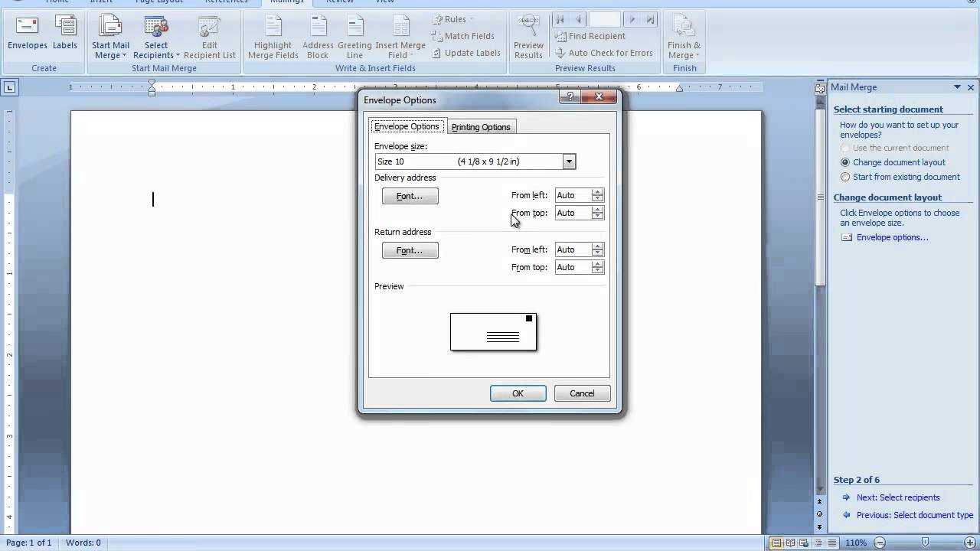Go to next record in Preview Results

pos(632,19)
